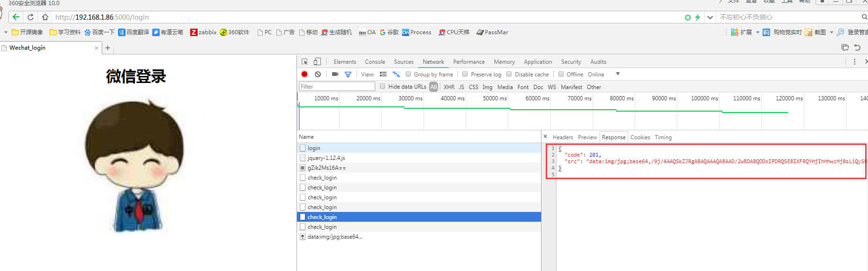Open the browser home page icon
The height and width of the screenshot is (271, 868).
tap(45, 17)
